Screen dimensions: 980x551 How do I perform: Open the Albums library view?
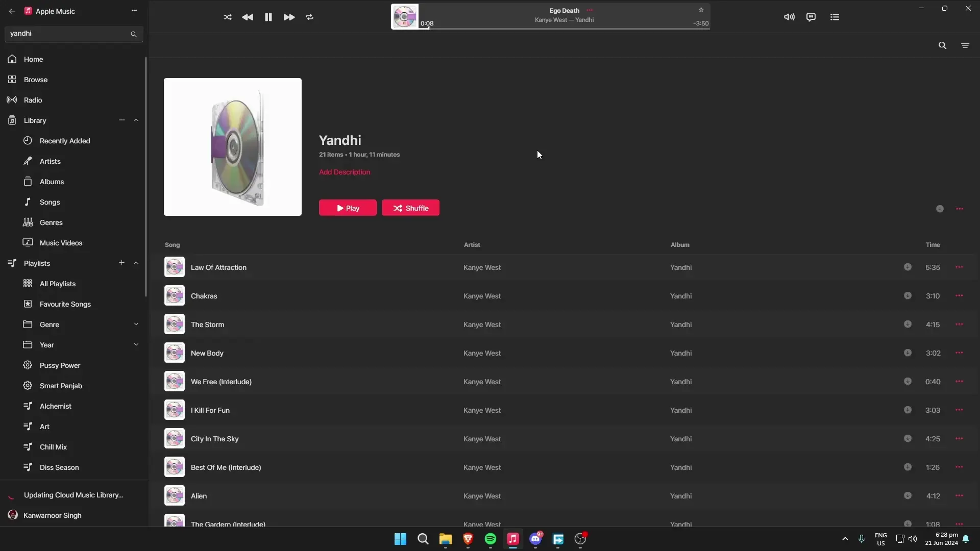(73, 182)
